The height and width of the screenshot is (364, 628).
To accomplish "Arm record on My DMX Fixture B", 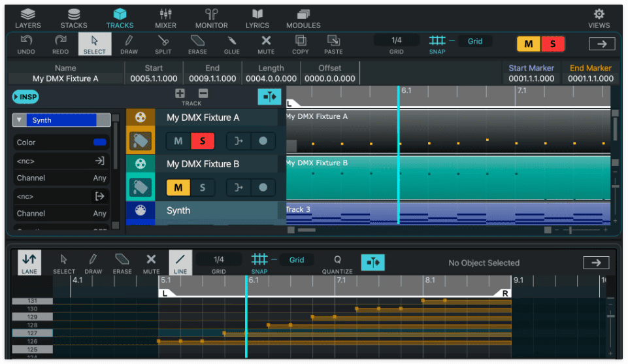I will click(263, 188).
